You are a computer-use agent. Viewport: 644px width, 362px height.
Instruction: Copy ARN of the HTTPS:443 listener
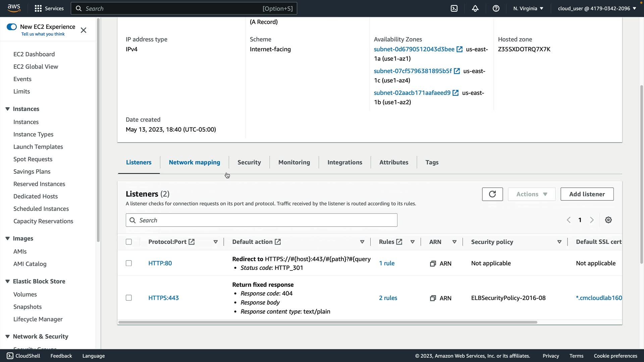433,298
